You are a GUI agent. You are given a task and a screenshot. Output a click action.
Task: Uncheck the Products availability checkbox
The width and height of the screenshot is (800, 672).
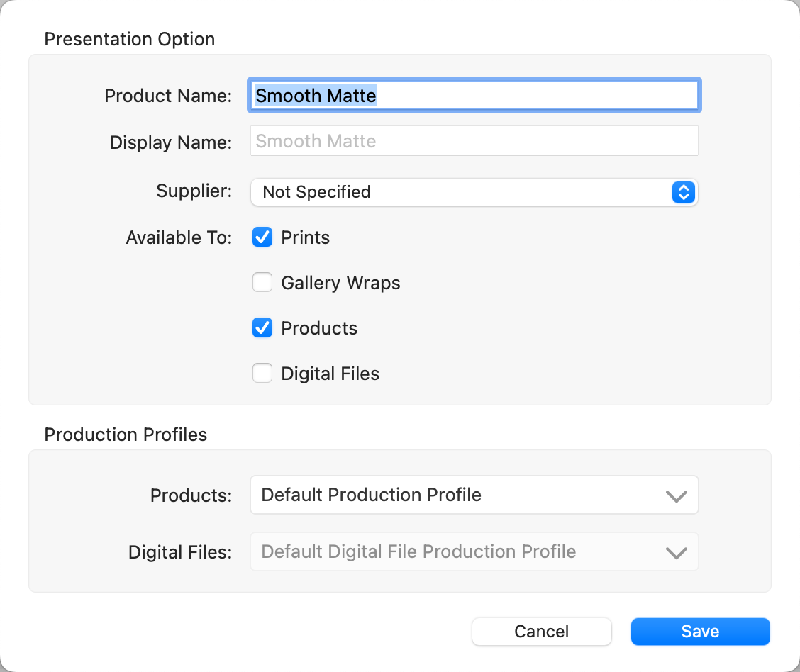262,328
